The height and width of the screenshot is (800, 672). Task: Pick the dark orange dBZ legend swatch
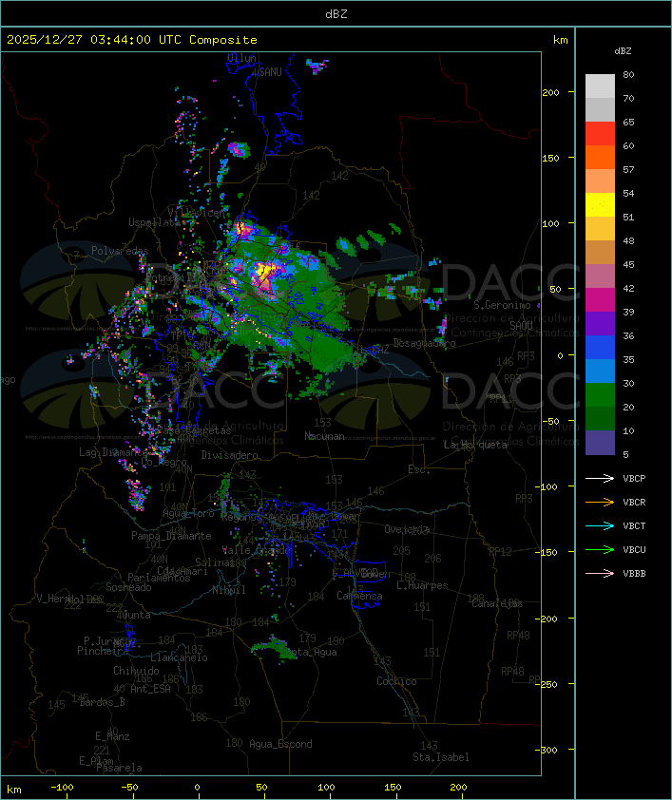[600, 157]
